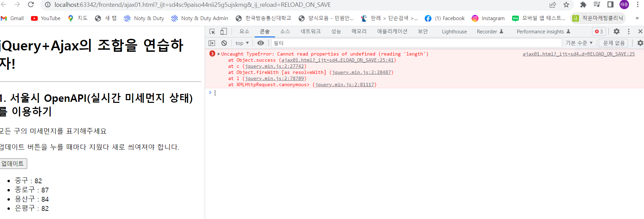Viewport: 644px width, 219px height.
Task: Open the Noty & Duty bookmark
Action: point(144,18)
